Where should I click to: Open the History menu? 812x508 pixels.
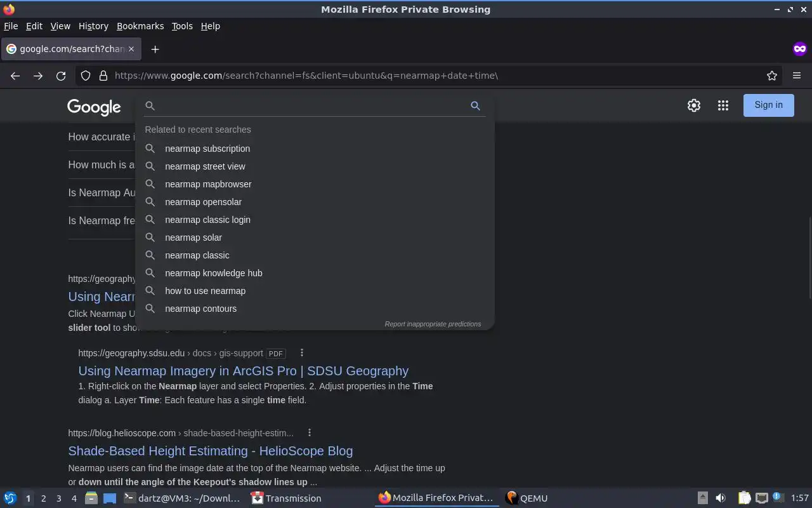point(93,26)
